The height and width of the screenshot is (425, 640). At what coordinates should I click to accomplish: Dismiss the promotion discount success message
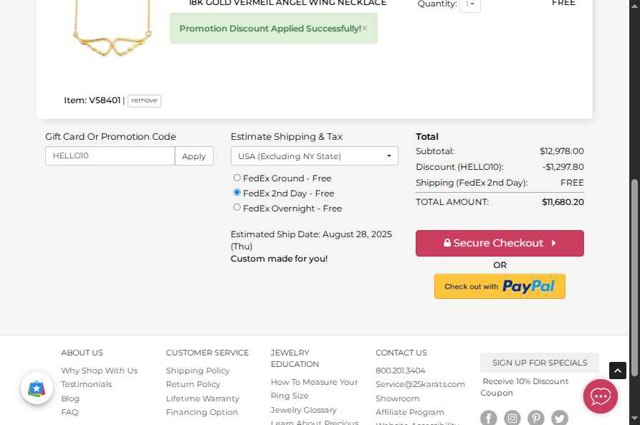[x=364, y=28]
